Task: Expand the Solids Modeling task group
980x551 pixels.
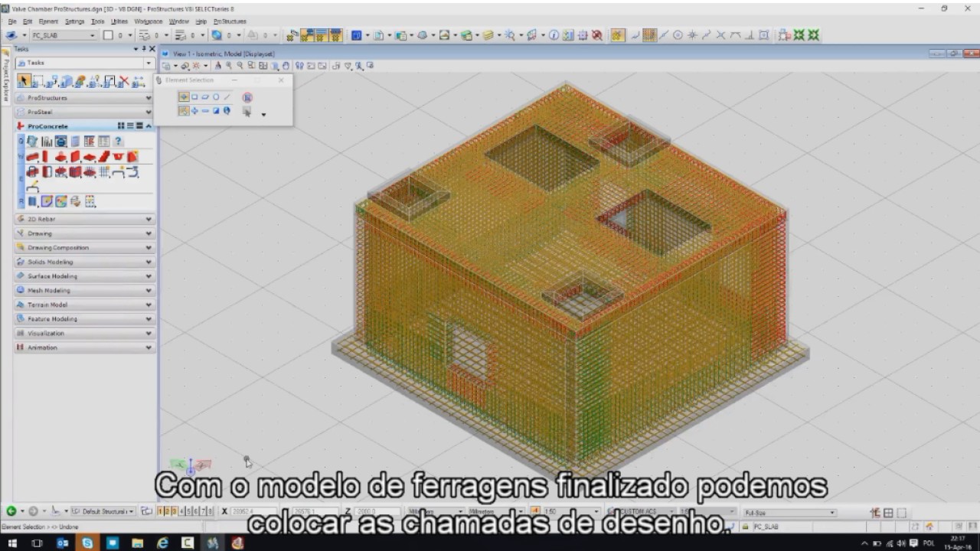Action: click(149, 262)
